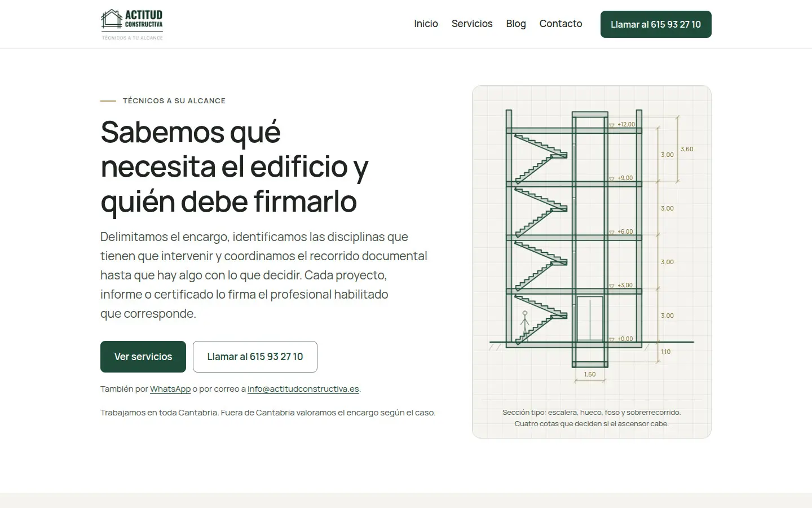The image size is (812, 508).
Task: Click the TÉCNICOS A SU ALCANCE label
Action: pyautogui.click(x=174, y=100)
